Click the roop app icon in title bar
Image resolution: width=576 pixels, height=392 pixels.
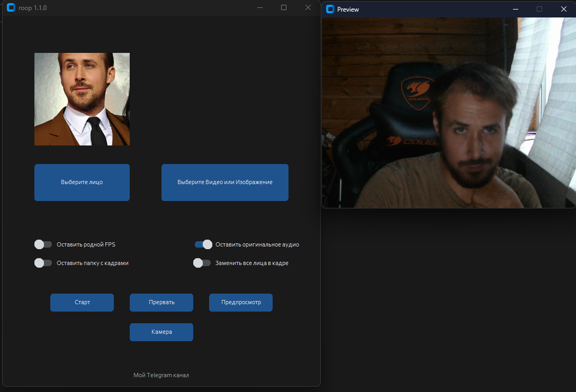pyautogui.click(x=11, y=8)
